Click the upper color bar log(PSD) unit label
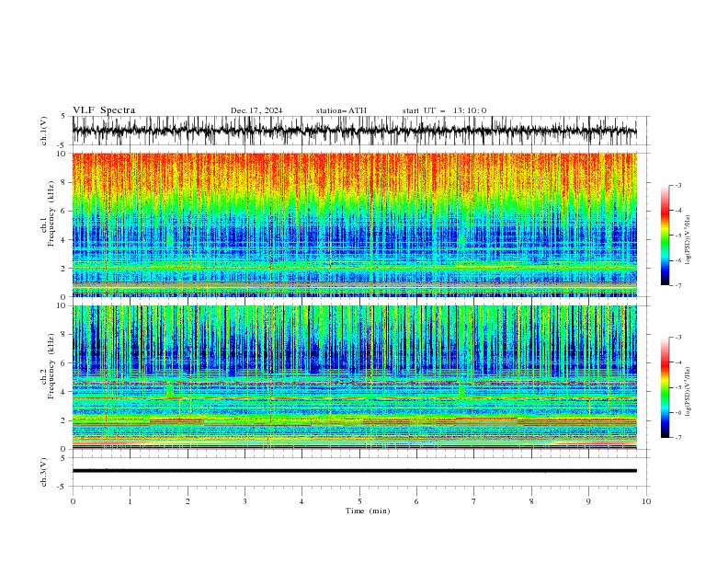 (688, 240)
